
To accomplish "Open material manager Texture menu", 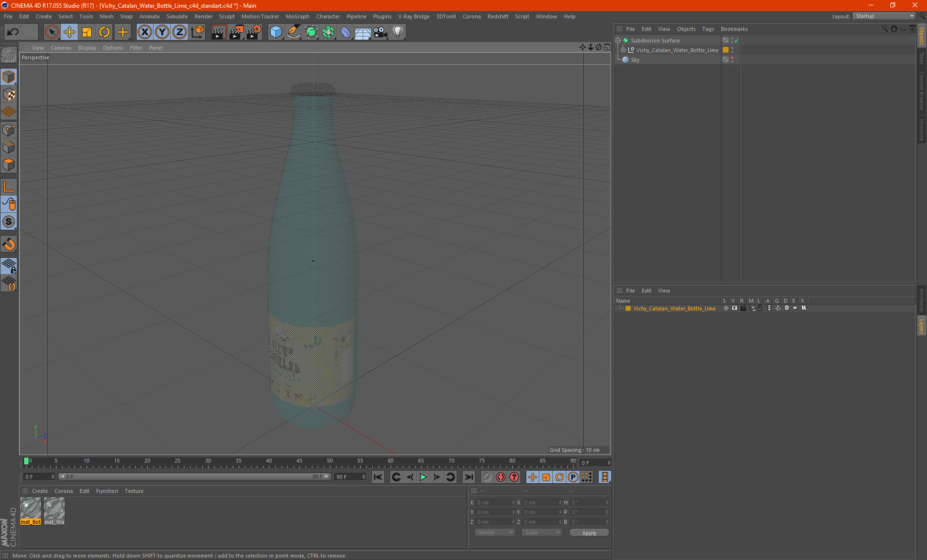I will [134, 491].
